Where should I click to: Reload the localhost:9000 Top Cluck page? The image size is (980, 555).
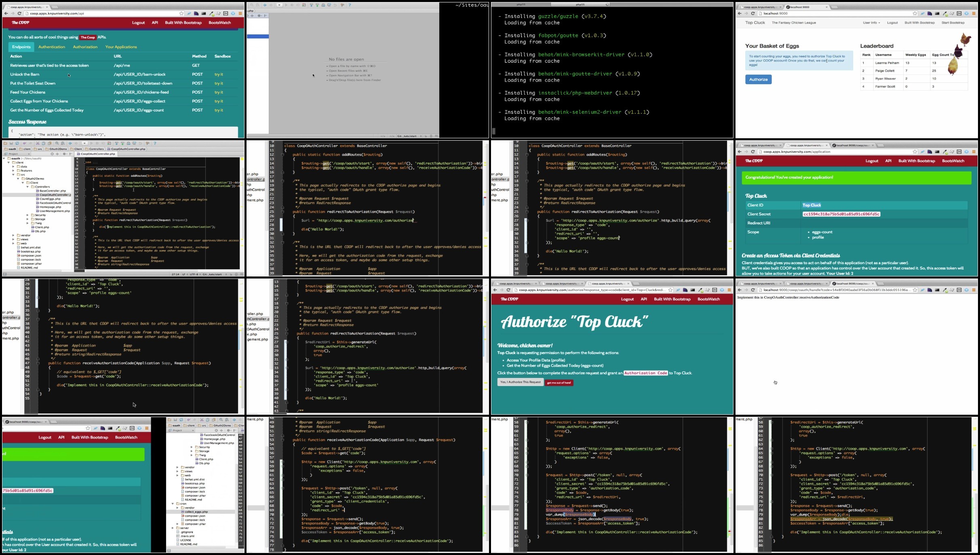(x=753, y=13)
